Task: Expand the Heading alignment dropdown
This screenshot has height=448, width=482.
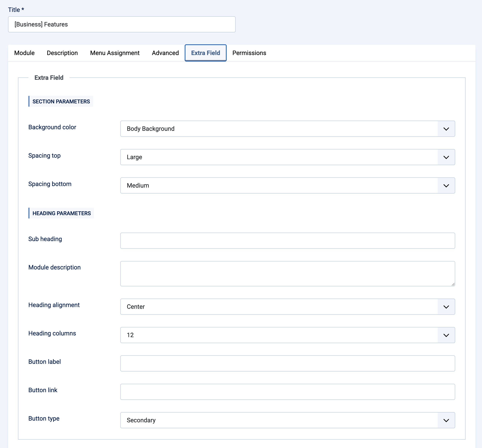Action: click(287, 307)
